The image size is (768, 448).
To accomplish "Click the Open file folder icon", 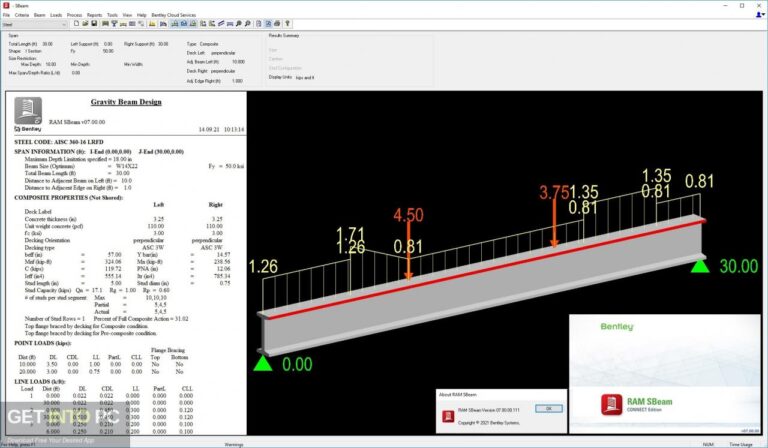I will [x=85, y=24].
